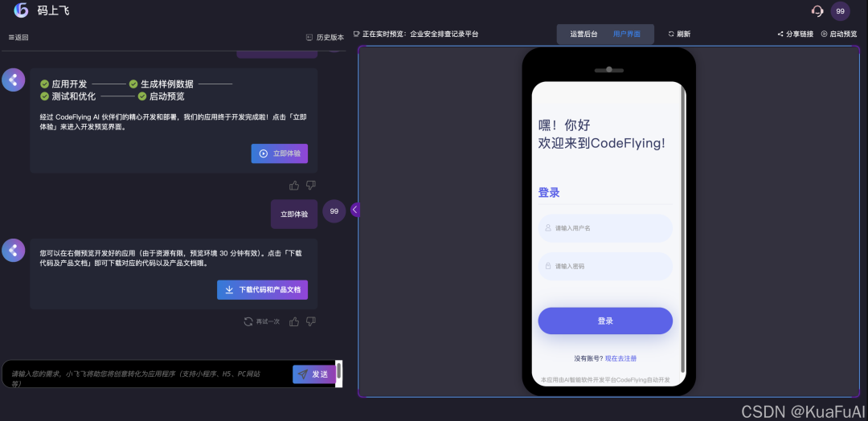This screenshot has height=421, width=868.
Task: Click 分享链接 to share link
Action: tap(796, 35)
